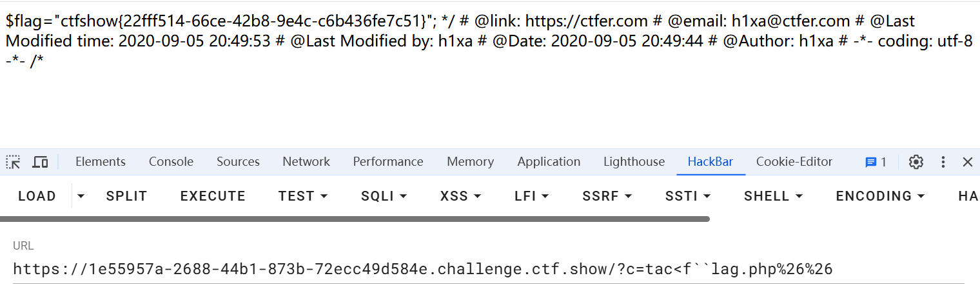This screenshot has width=980, height=289.
Task: Toggle the device toolbar icon
Action: (x=41, y=162)
